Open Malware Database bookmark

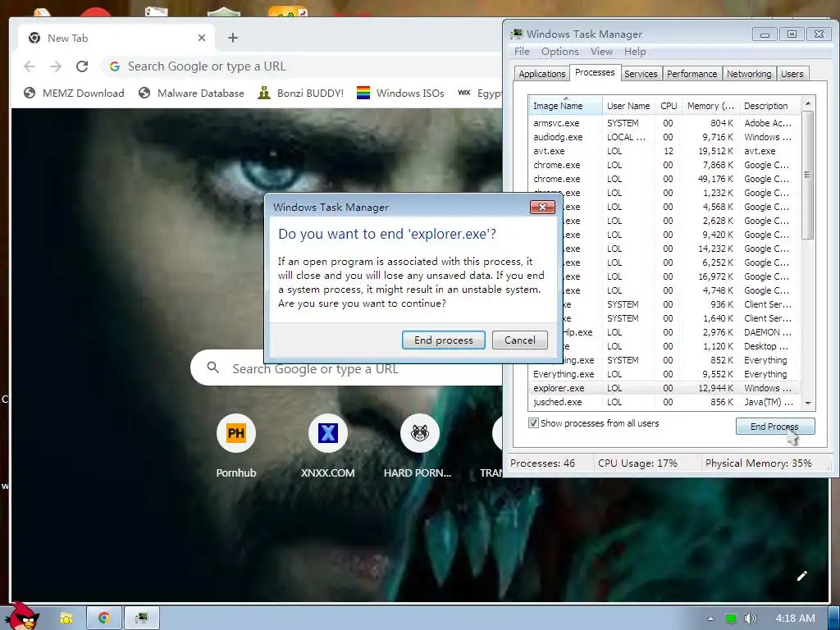coord(190,94)
